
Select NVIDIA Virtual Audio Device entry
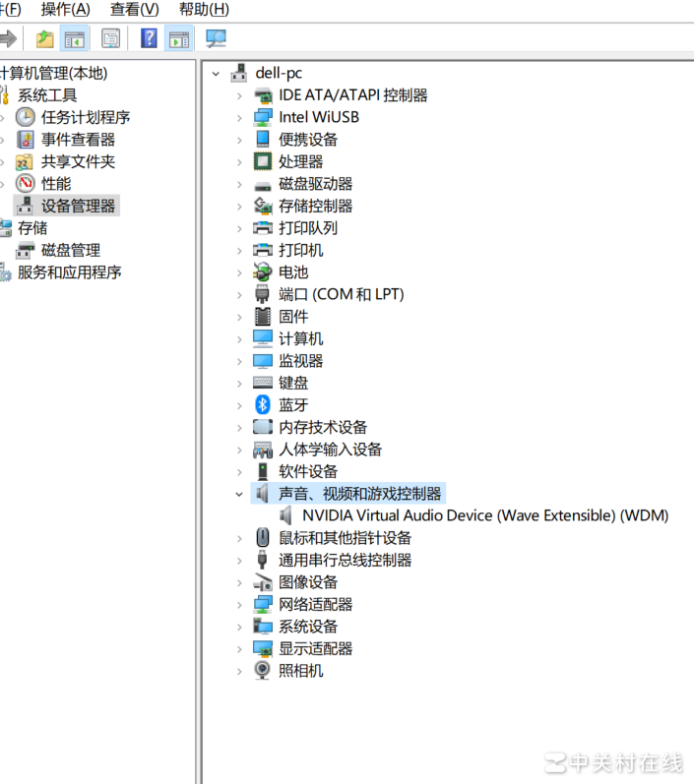pyautogui.click(x=485, y=515)
